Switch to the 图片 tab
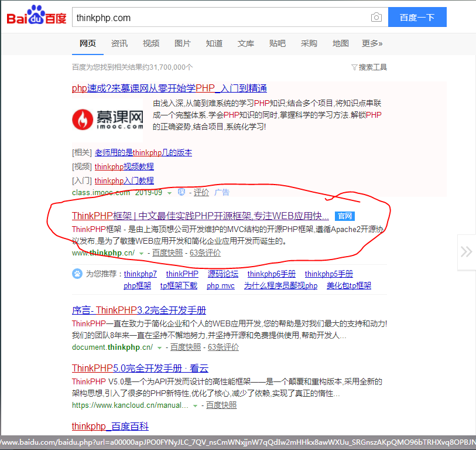 click(x=183, y=43)
